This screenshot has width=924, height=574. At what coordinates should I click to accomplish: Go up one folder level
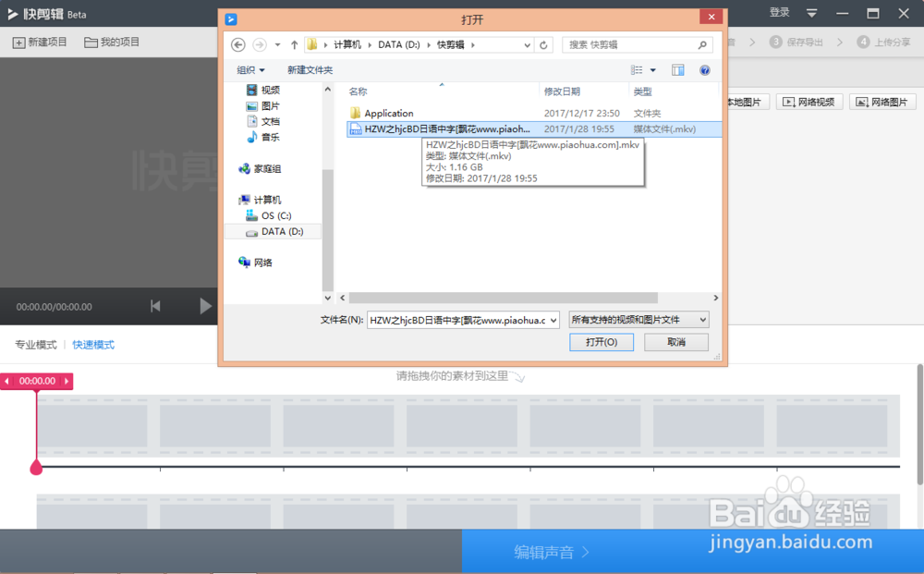294,44
